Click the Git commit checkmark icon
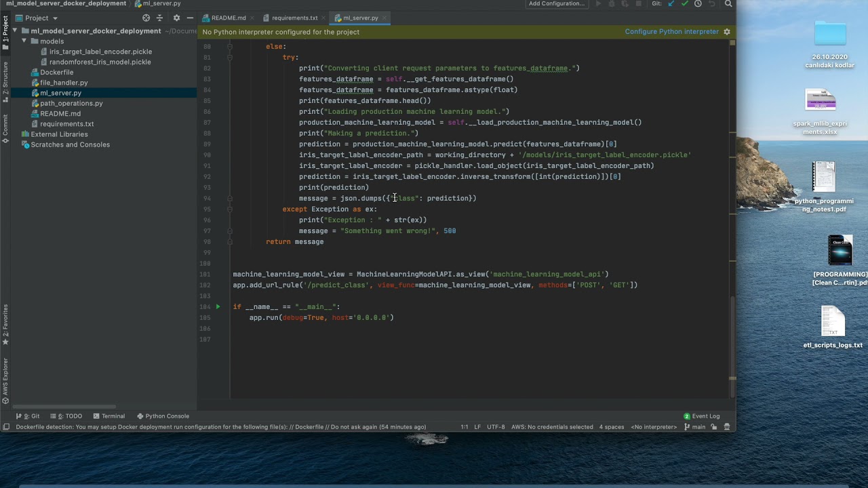The height and width of the screenshot is (488, 868). (685, 3)
